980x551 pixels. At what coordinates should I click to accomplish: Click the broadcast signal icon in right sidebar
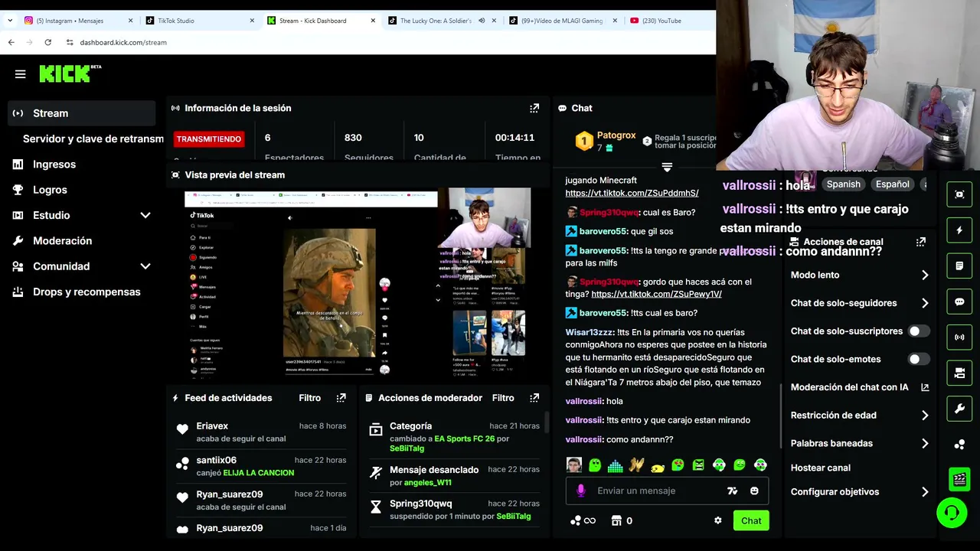(x=959, y=337)
